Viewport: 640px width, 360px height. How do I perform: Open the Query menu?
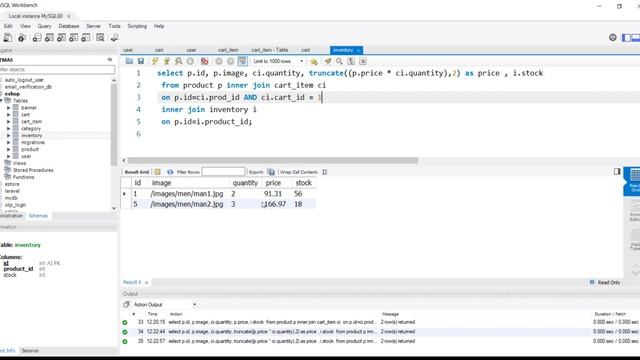(x=44, y=26)
